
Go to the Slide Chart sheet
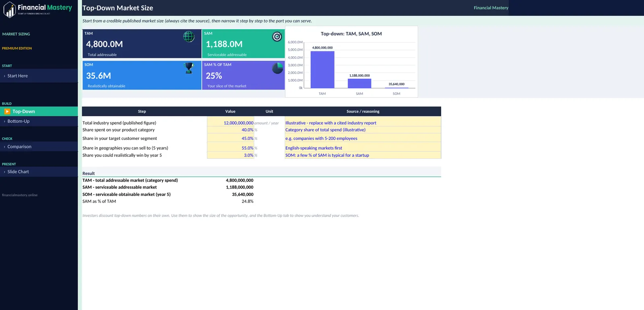coord(39,172)
